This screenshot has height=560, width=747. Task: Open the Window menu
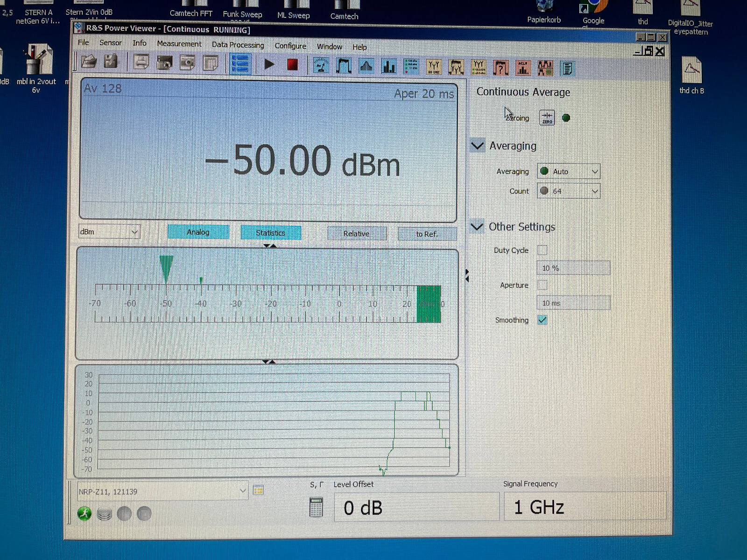coord(330,46)
